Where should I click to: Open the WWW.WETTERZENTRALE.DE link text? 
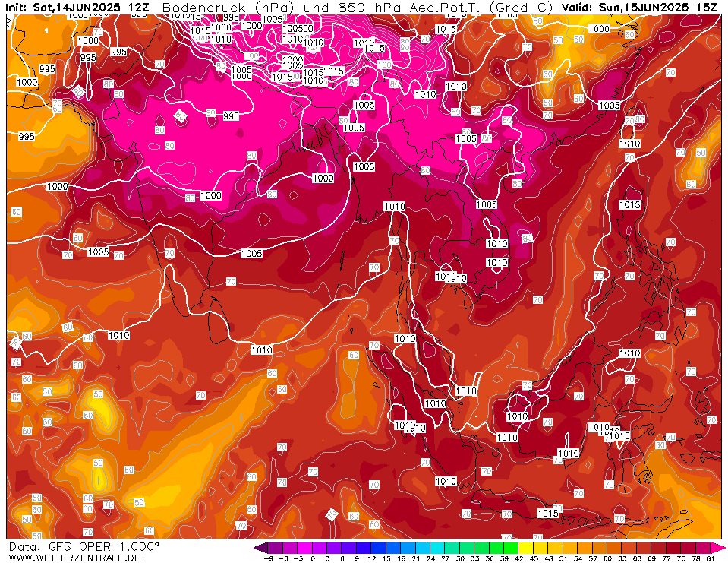74,558
